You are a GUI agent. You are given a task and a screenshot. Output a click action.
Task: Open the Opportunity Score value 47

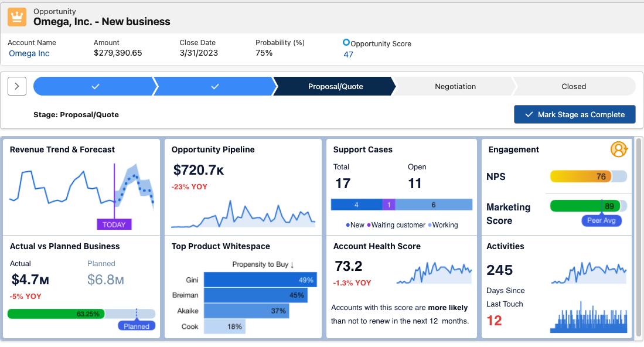tap(348, 55)
